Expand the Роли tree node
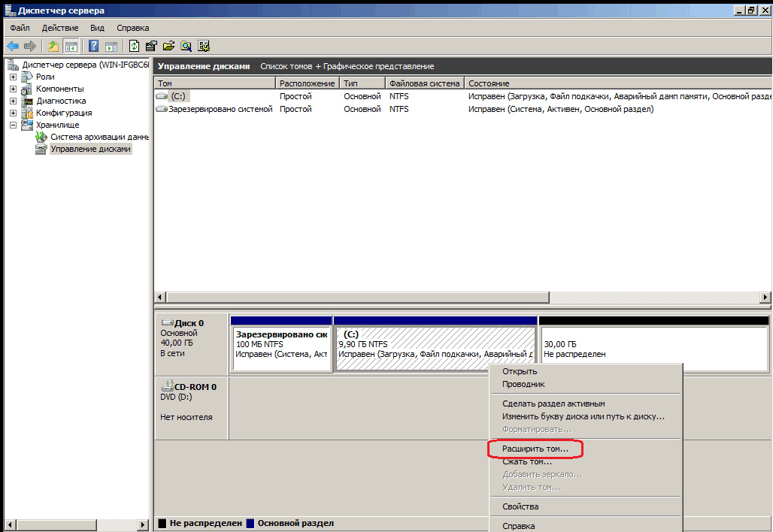This screenshot has height=532, width=773. point(13,77)
